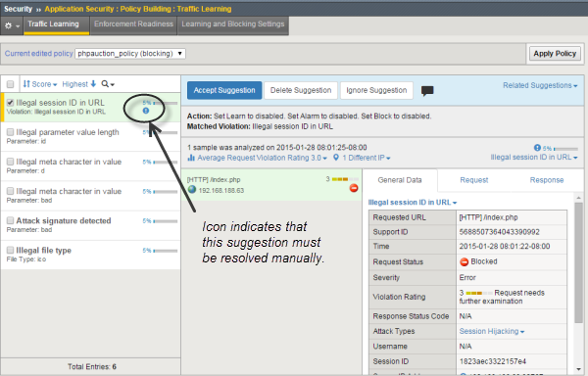Image resolution: width=588 pixels, height=376 pixels.
Task: Click the Delete Suggestion button
Action: (301, 90)
